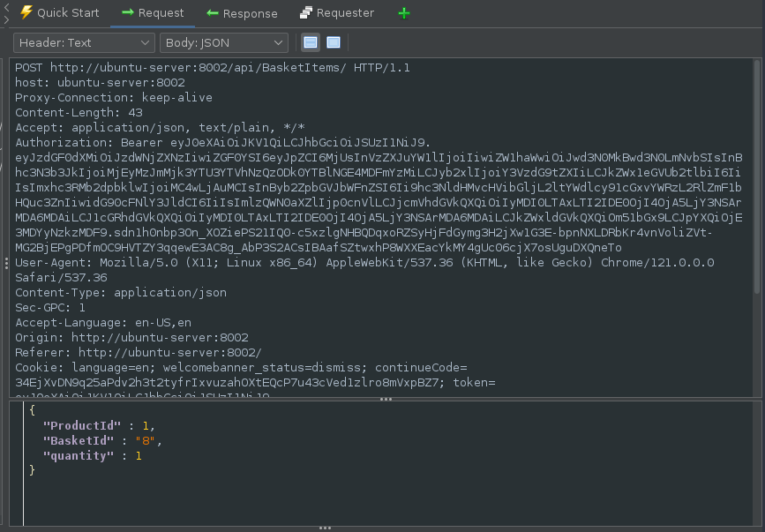Screen dimensions: 765x532
Task: Click the "8" BasketId value
Action: (146, 441)
